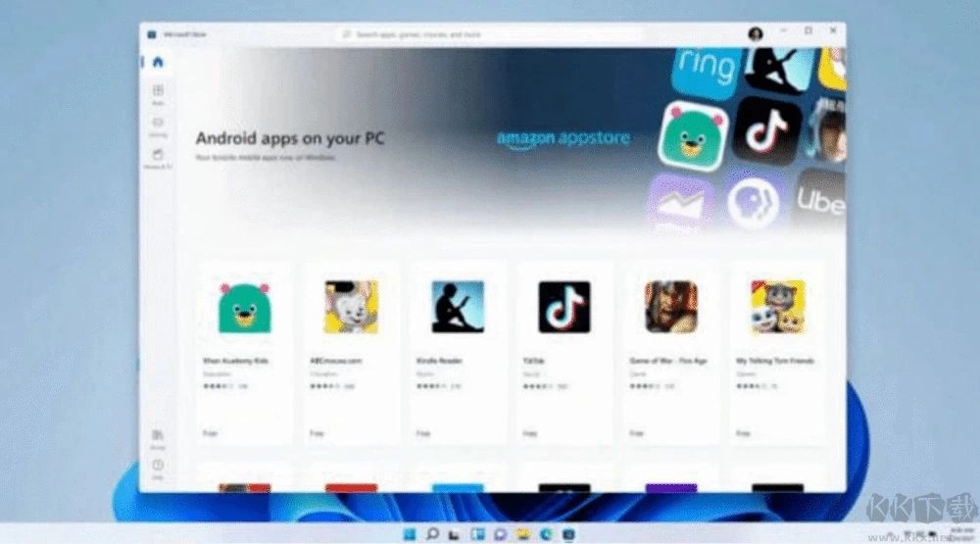
Task: Click the Khan Academy Kids app icon
Action: coord(244,307)
